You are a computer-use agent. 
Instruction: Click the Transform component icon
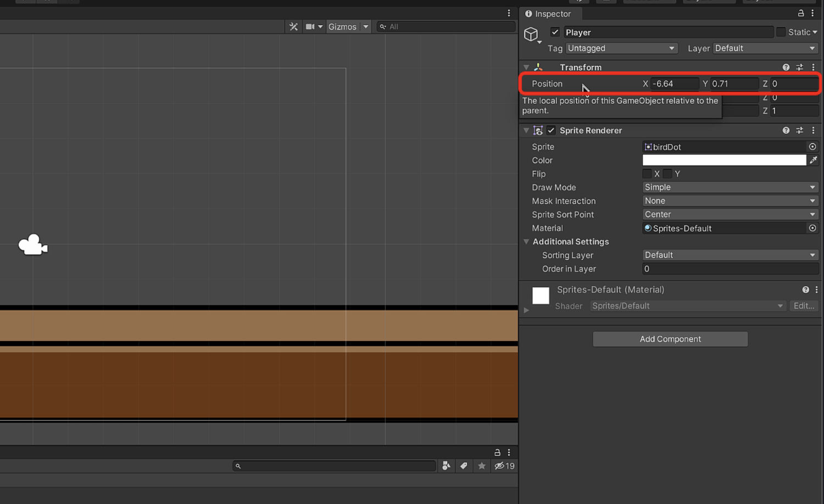coord(538,67)
